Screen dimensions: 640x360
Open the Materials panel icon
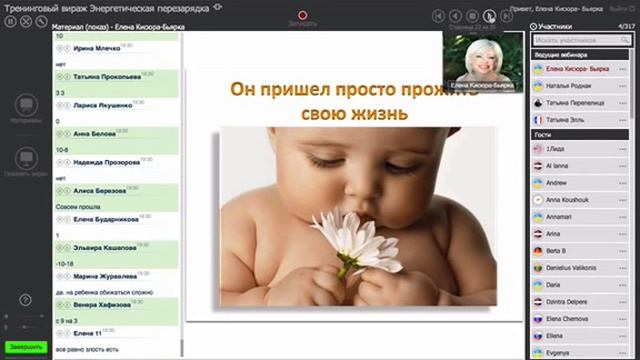26,105
